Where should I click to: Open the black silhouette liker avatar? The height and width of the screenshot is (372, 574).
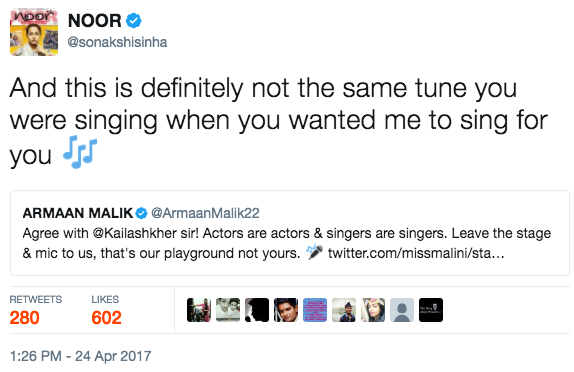coord(257,310)
